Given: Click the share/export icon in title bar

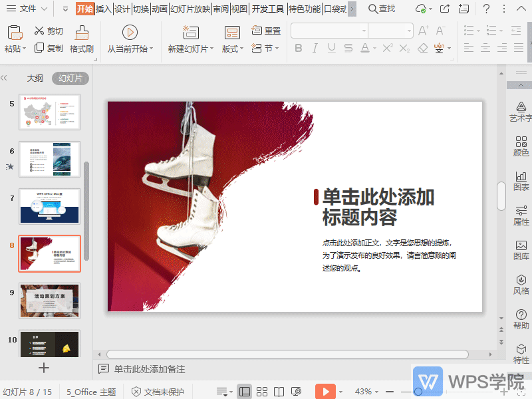Looking at the screenshot, I should (444, 9).
